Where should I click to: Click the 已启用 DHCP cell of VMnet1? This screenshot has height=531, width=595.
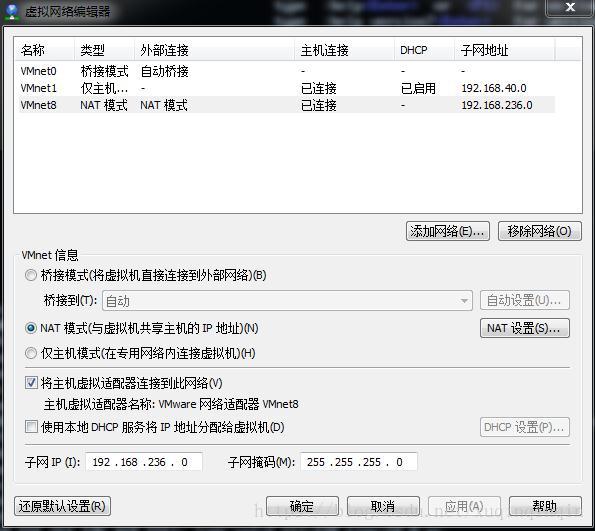(418, 88)
